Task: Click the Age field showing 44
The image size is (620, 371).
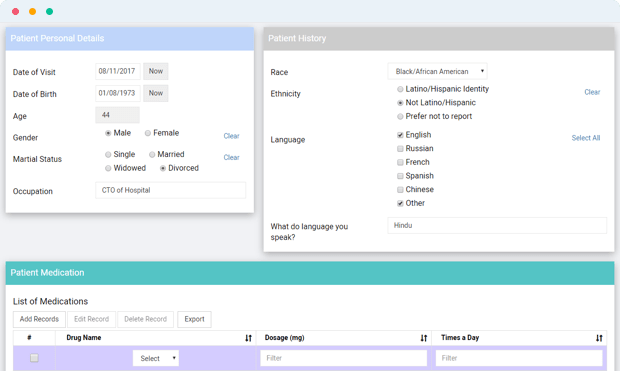Action: coord(117,115)
